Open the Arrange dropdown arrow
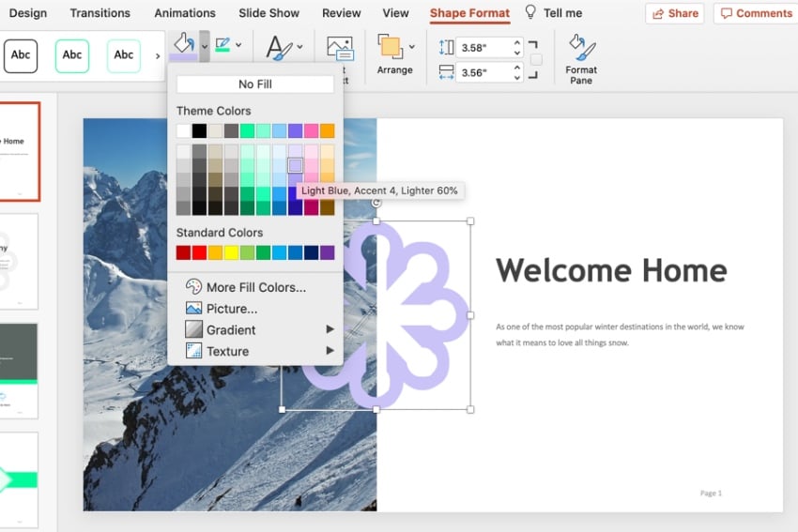 411,47
